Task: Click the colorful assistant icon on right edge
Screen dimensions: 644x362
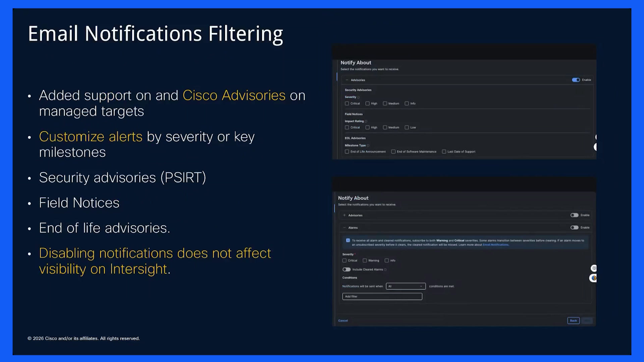Action: coord(594,278)
